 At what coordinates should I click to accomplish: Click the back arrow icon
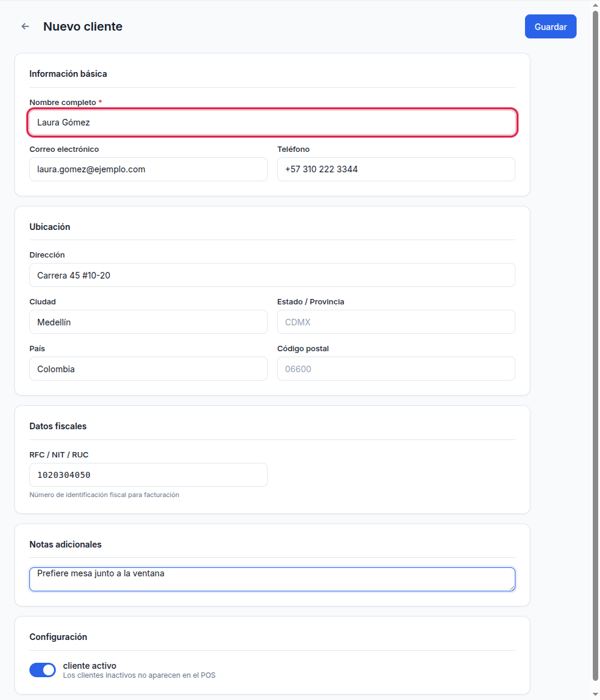tap(25, 26)
